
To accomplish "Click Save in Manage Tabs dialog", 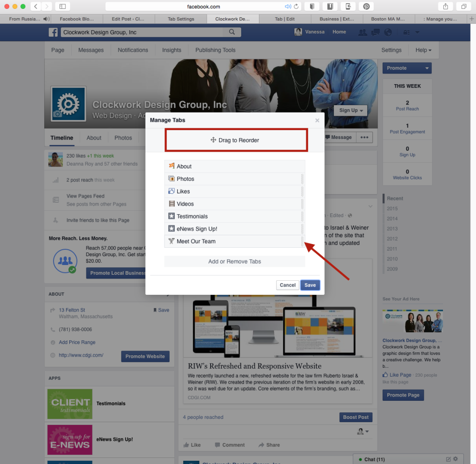I will [310, 285].
